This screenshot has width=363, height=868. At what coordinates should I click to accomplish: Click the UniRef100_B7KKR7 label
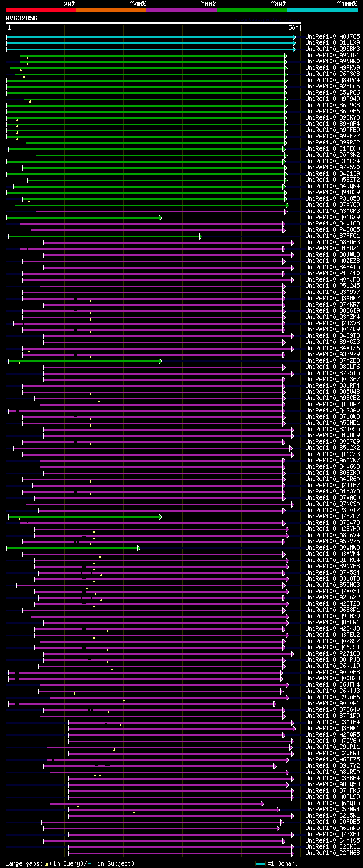332,305
